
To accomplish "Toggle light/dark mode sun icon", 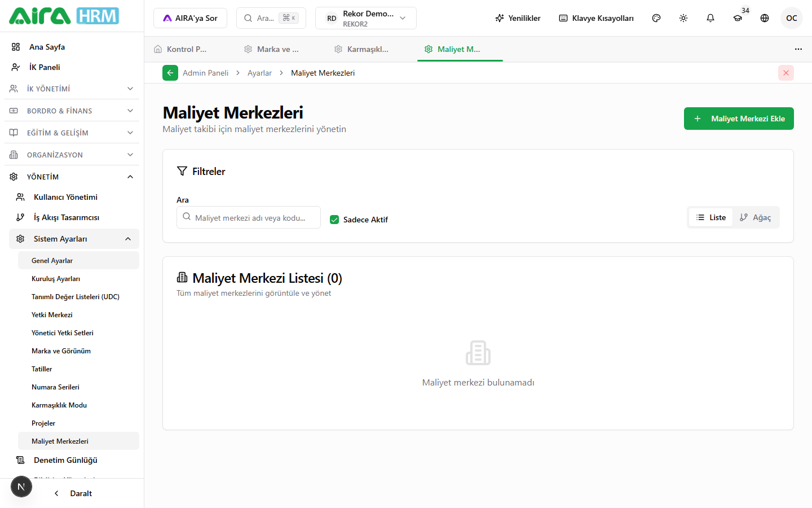I will pyautogui.click(x=683, y=18).
